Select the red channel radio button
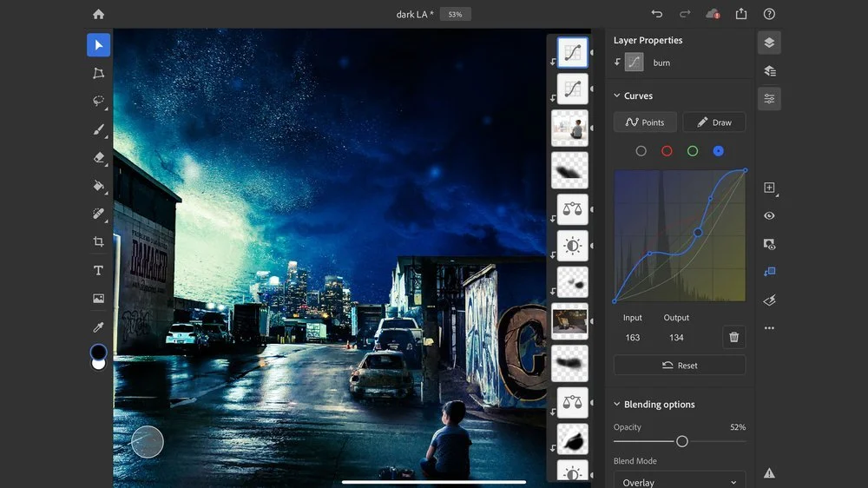Image resolution: width=868 pixels, height=488 pixels. pos(667,151)
